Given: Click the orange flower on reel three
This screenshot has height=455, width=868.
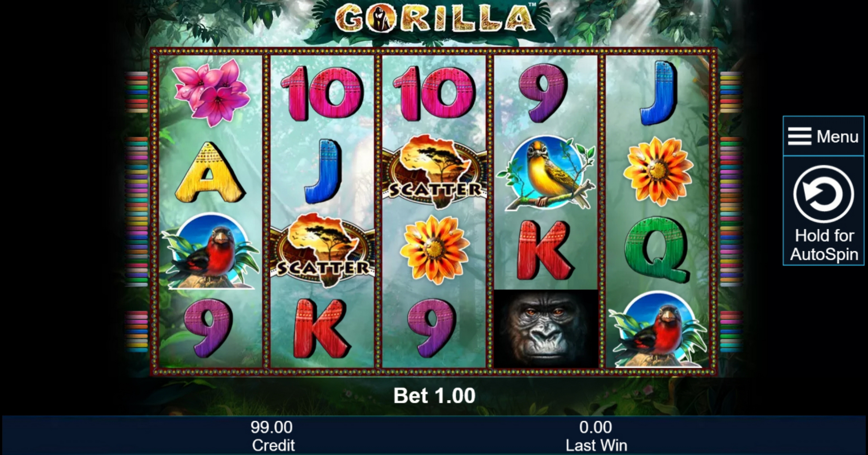Looking at the screenshot, I should click(434, 250).
